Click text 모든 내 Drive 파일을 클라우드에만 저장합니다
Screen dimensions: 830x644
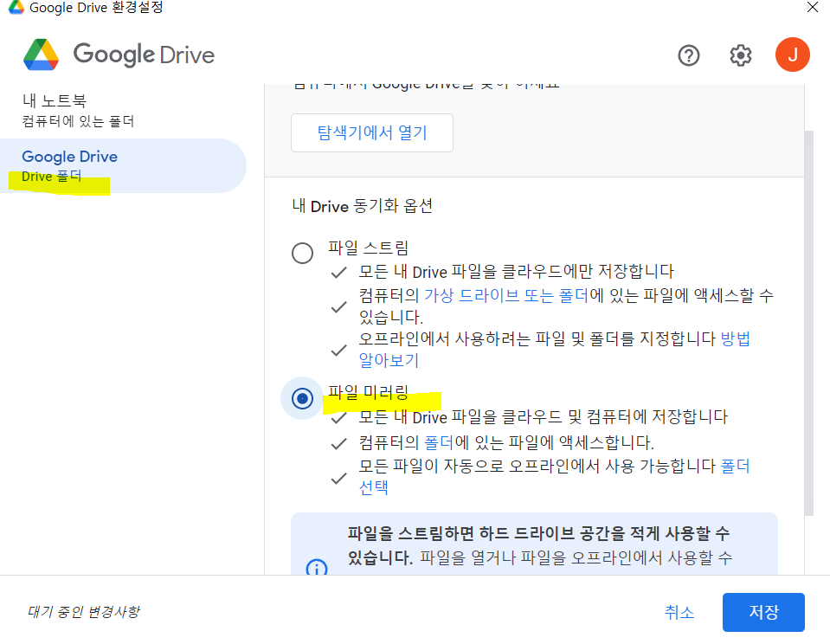(x=516, y=272)
